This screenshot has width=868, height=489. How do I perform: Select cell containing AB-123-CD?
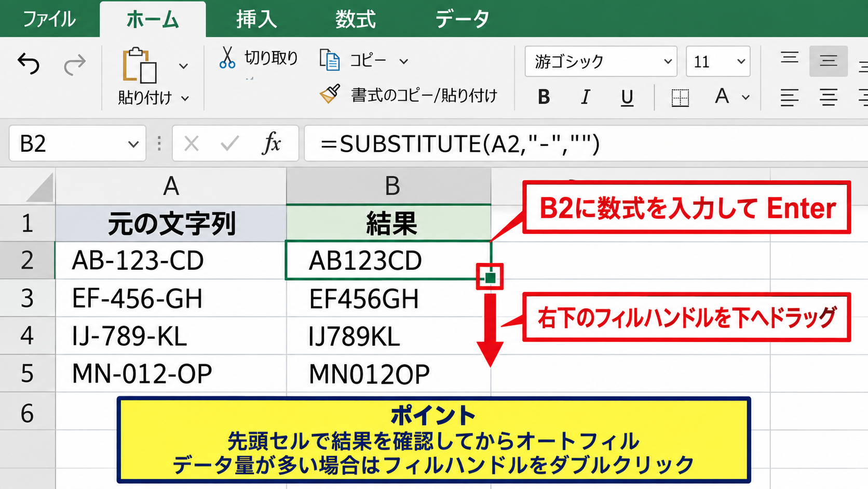click(171, 260)
